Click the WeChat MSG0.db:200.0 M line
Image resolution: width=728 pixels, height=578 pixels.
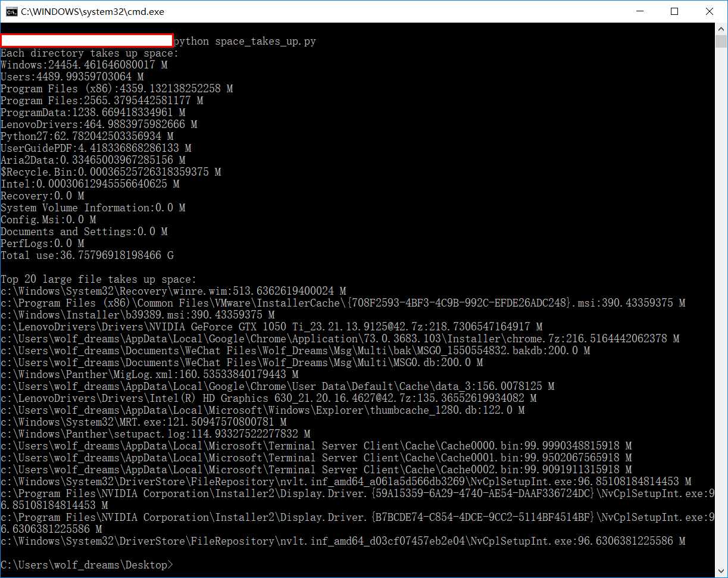242,363
